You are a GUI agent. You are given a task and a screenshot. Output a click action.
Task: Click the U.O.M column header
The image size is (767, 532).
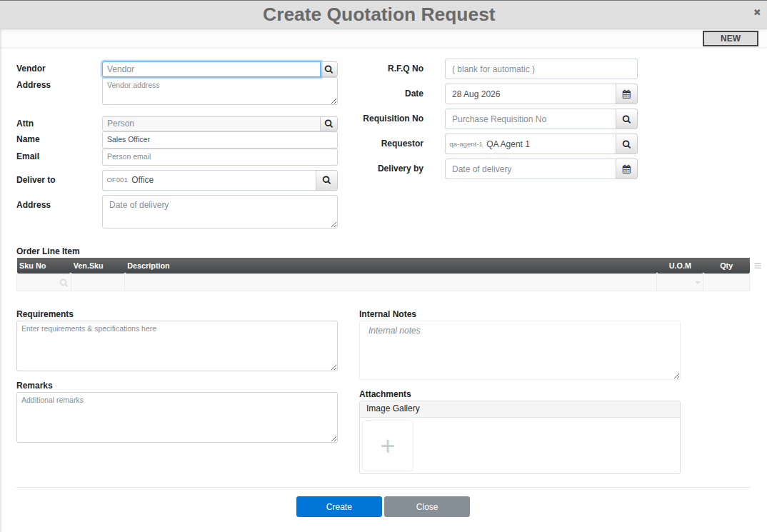pyautogui.click(x=680, y=266)
